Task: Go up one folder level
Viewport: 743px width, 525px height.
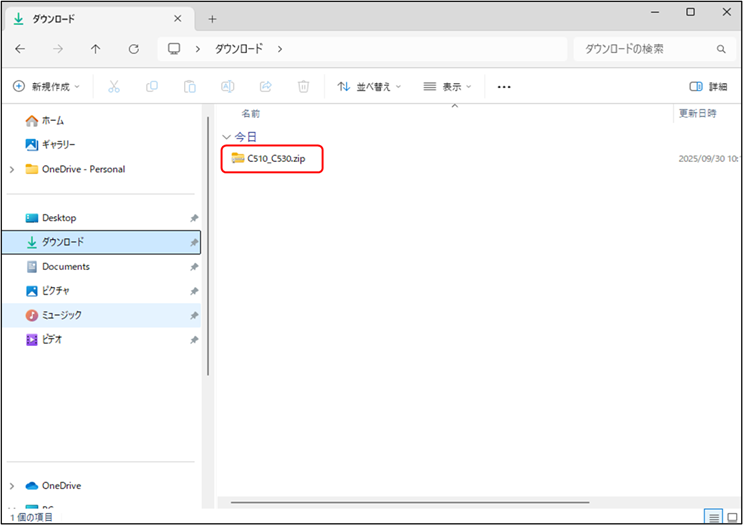Action: [x=95, y=49]
